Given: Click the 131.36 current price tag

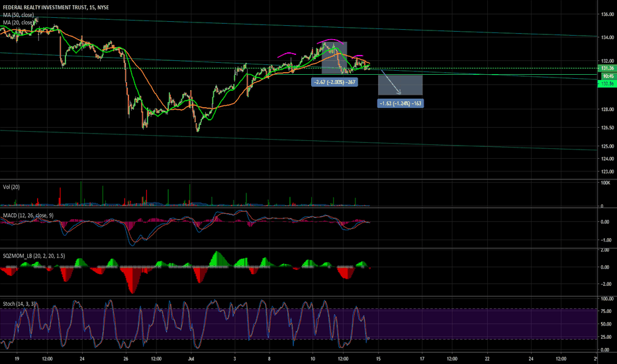Looking at the screenshot, I should (607, 68).
